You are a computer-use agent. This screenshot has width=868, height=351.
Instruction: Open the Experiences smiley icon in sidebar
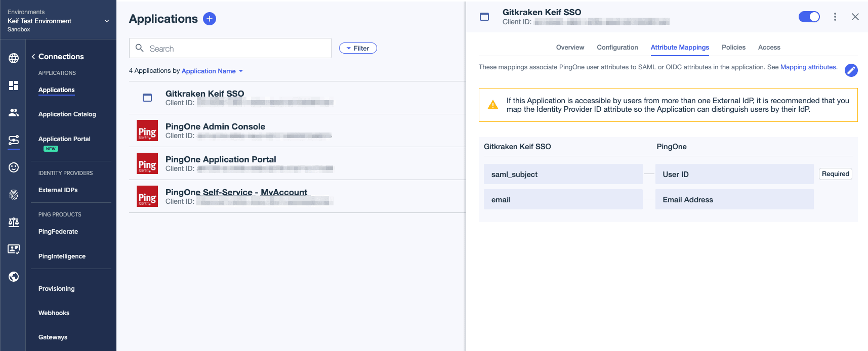14,167
